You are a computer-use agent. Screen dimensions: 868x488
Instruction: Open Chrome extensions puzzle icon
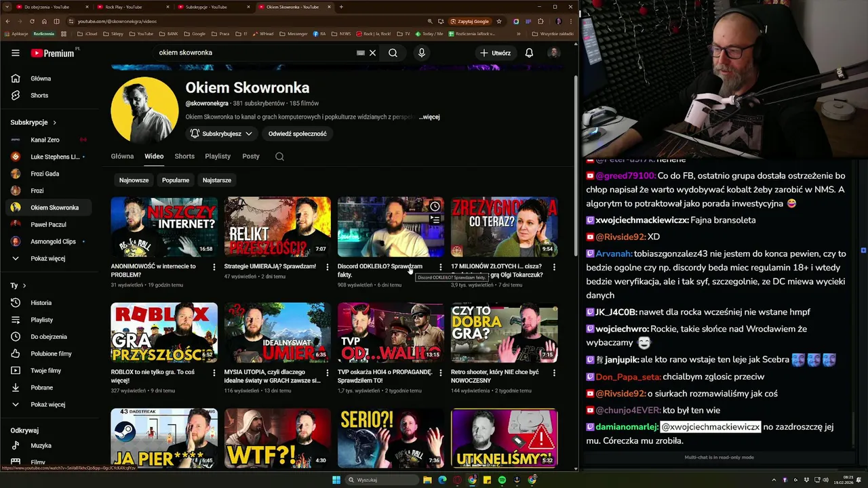[x=540, y=21]
